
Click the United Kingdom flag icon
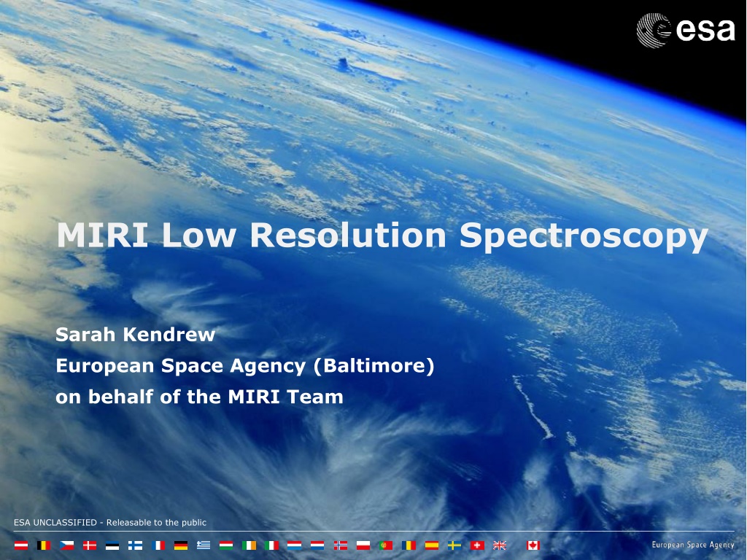coord(500,545)
